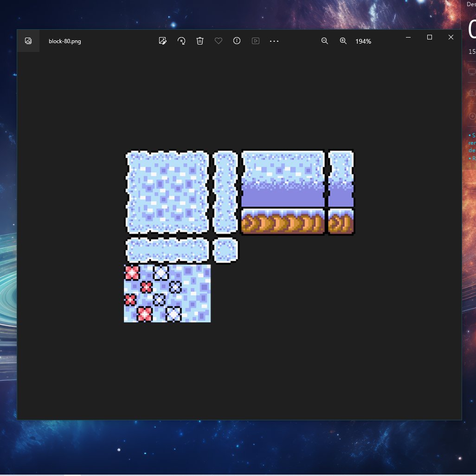
Task: Click the ice block tileset image
Action: 167,190
